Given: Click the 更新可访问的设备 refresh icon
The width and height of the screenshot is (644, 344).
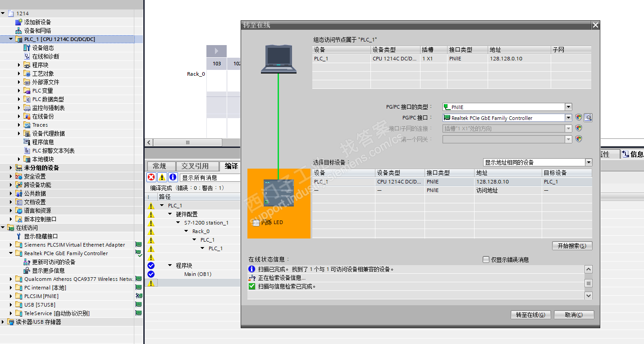Looking at the screenshot, I should tap(27, 262).
